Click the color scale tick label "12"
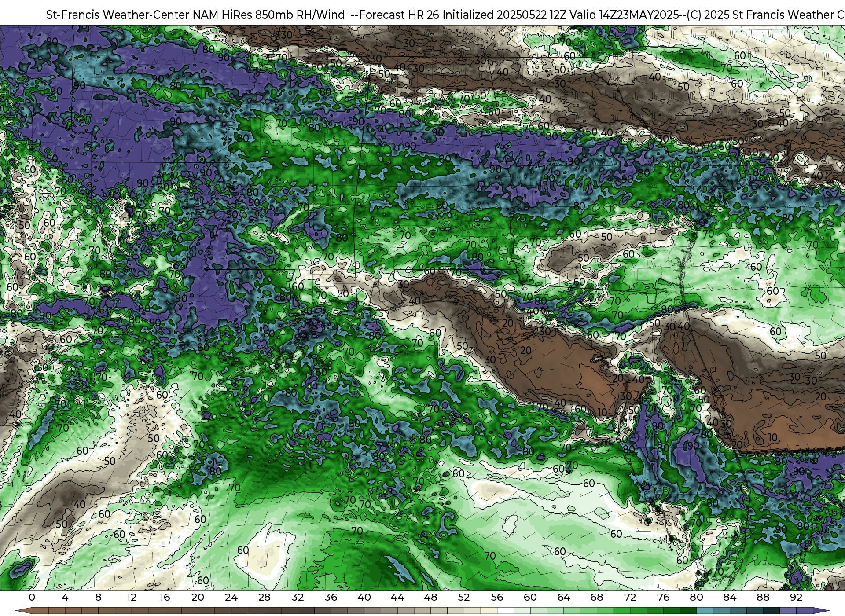 pos(132,598)
